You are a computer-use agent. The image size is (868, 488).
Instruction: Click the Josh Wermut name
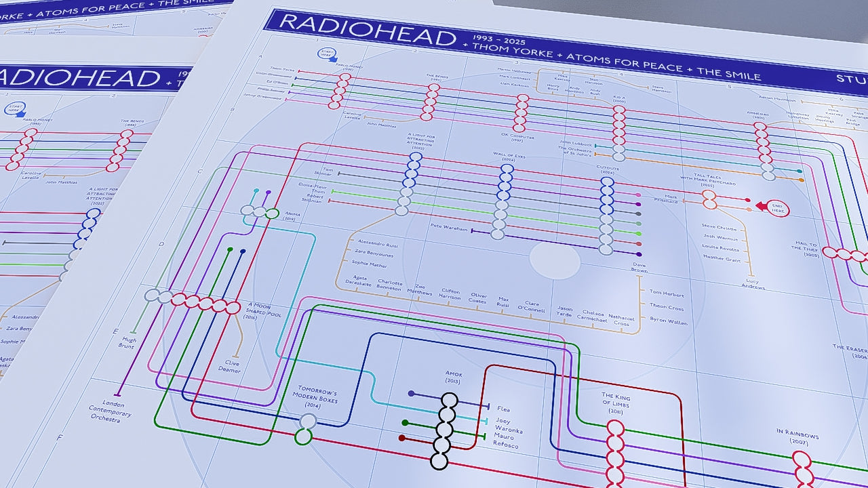click(x=721, y=238)
